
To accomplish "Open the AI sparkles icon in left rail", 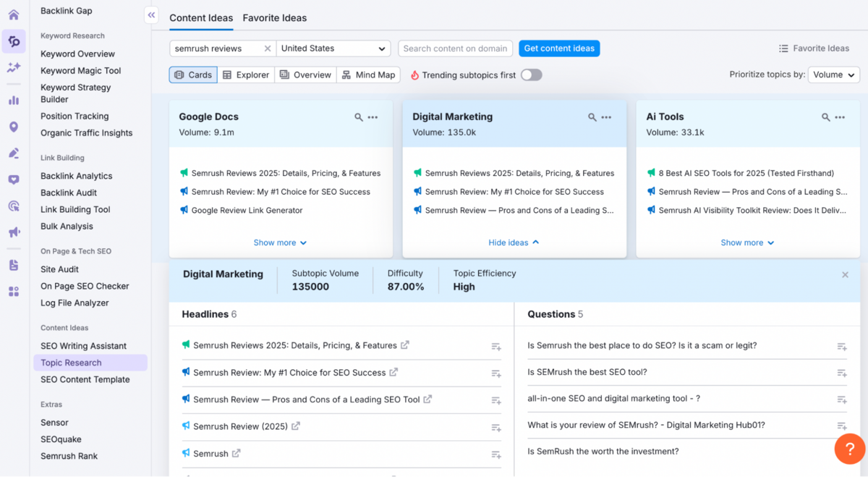I will [x=14, y=67].
